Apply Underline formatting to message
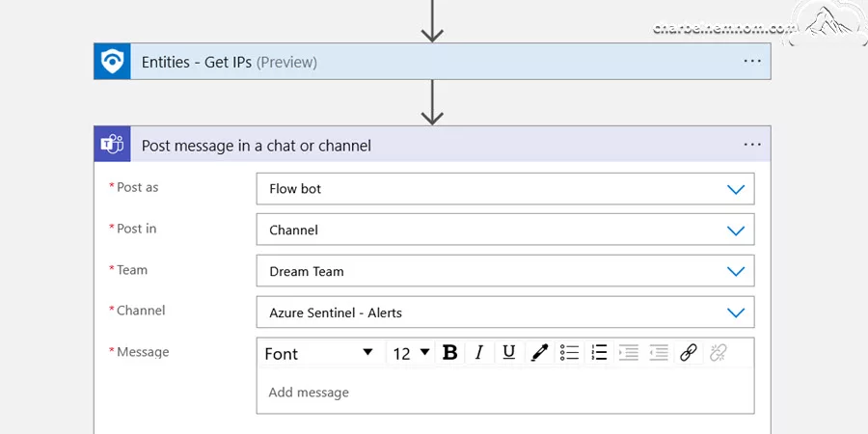868x434 pixels. pos(509,352)
